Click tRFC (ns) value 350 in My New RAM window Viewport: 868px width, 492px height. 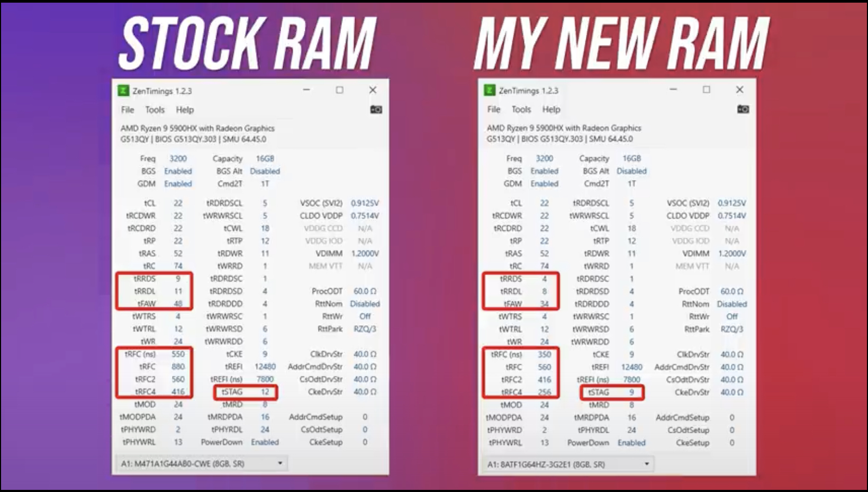544,354
